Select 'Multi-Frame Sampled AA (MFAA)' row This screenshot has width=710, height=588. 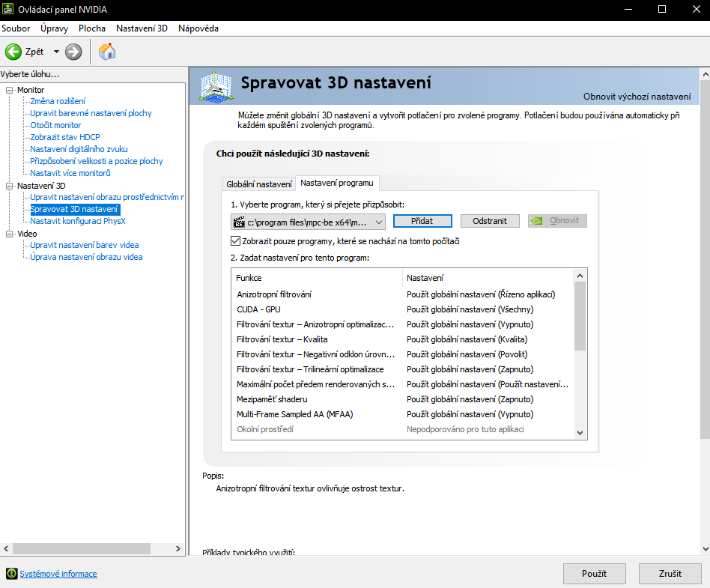402,414
